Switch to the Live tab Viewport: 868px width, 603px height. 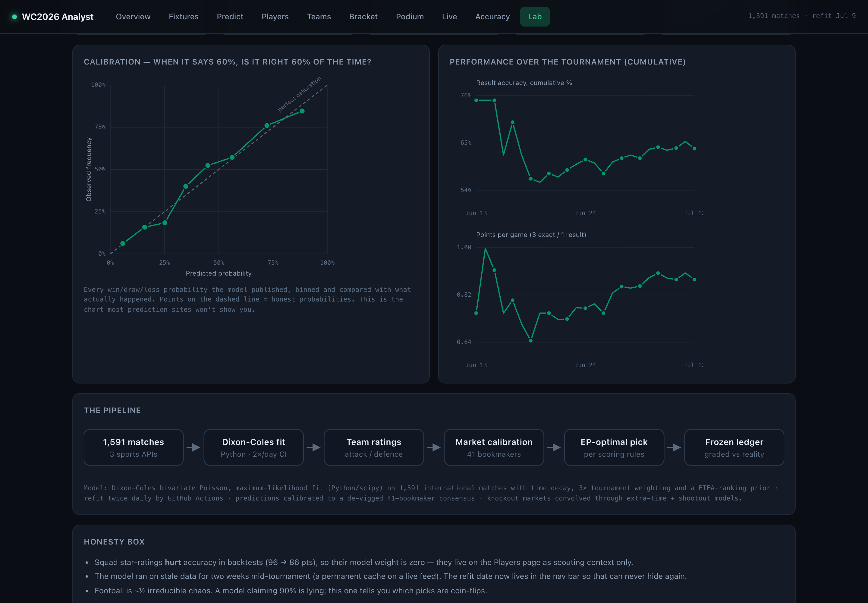coord(449,17)
